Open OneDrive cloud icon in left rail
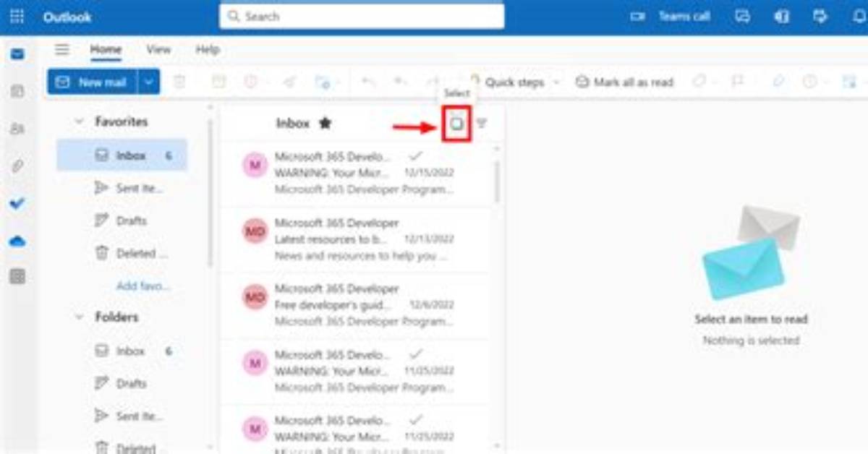 click(17, 241)
